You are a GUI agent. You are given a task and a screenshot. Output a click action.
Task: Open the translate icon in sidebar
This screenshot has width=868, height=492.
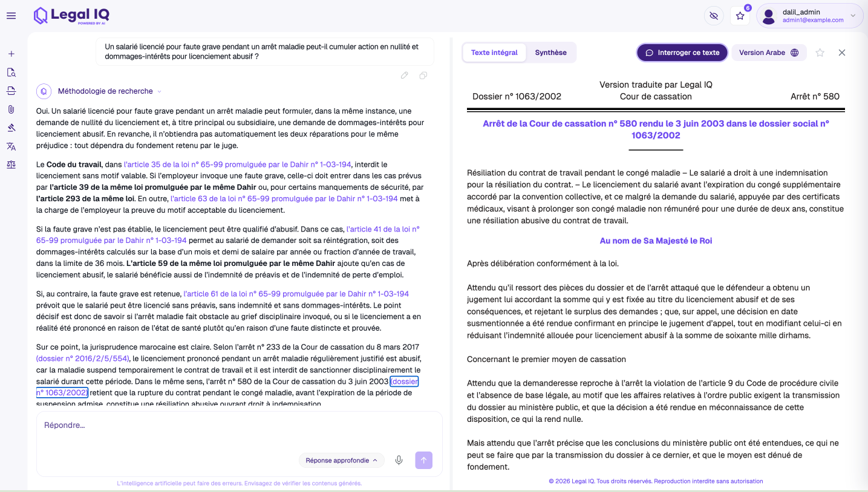pyautogui.click(x=11, y=146)
